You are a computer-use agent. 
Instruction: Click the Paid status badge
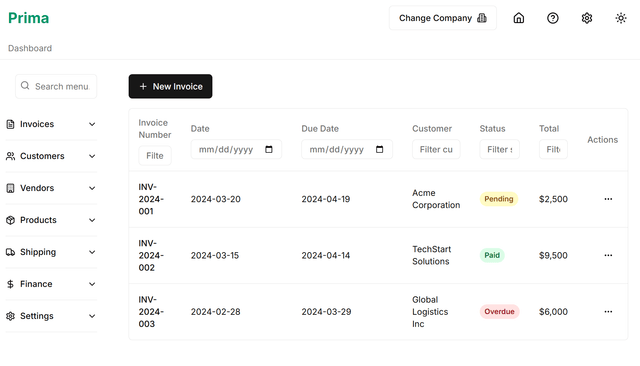pyautogui.click(x=492, y=255)
